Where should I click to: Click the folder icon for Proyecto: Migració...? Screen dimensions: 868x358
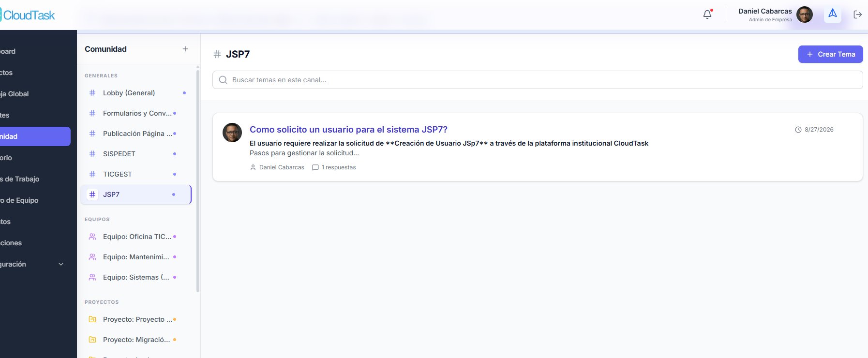(92, 340)
